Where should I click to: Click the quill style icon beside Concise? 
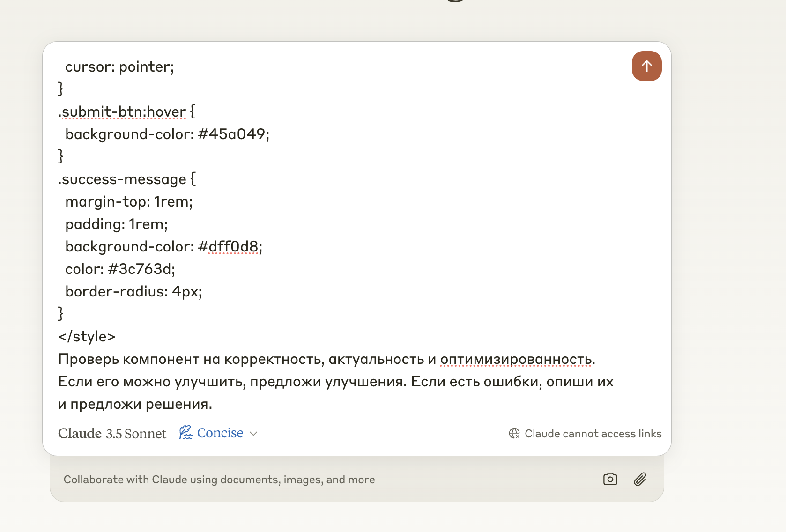click(x=185, y=432)
